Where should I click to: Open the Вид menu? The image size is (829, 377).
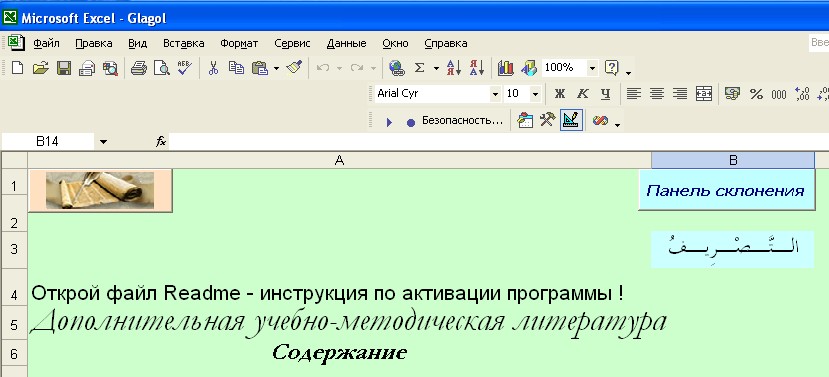coord(137,43)
